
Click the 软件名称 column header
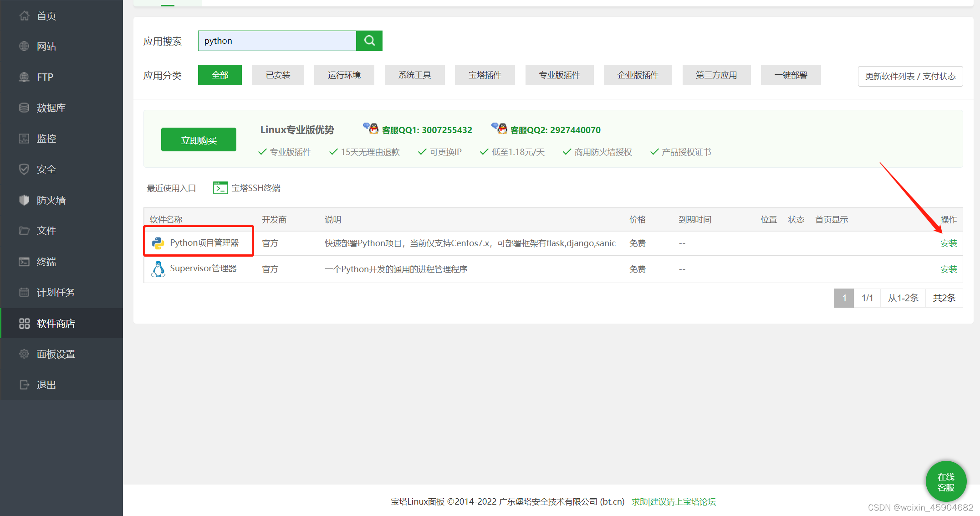(166, 220)
